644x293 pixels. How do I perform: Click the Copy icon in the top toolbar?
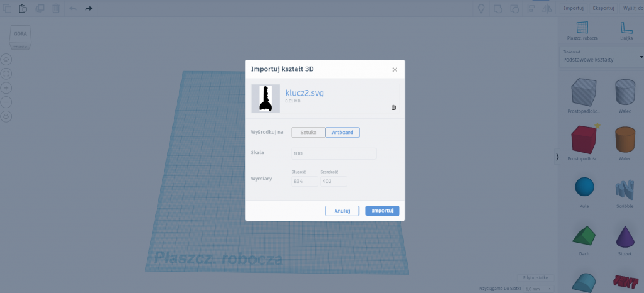pyautogui.click(x=7, y=8)
